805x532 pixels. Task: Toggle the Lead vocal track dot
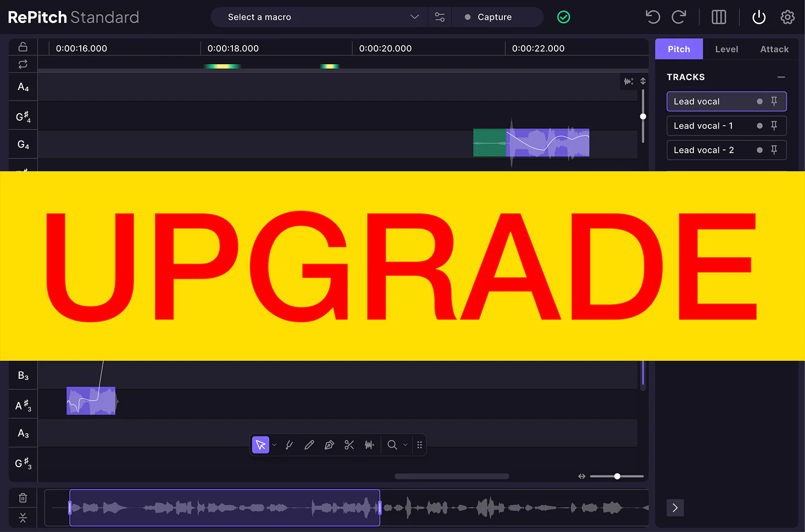[x=759, y=101]
